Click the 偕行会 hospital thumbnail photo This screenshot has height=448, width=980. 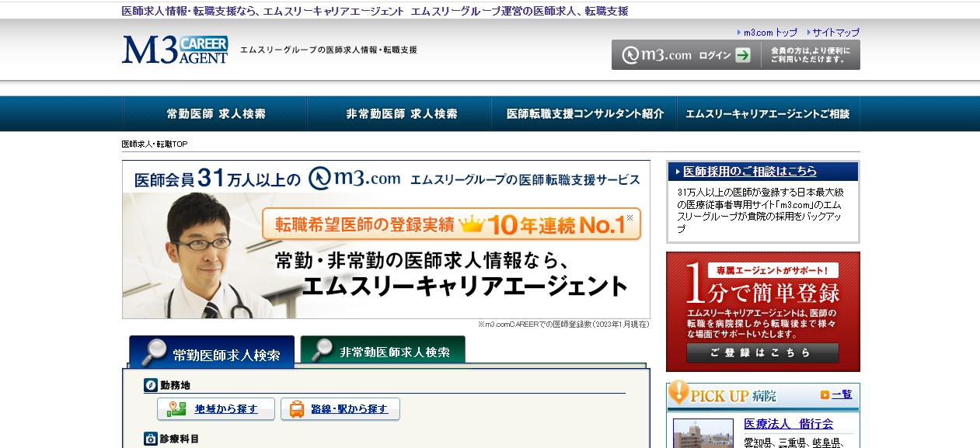(703, 433)
